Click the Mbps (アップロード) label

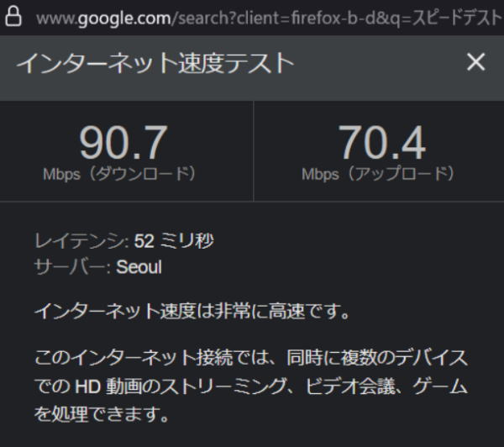[x=379, y=174]
